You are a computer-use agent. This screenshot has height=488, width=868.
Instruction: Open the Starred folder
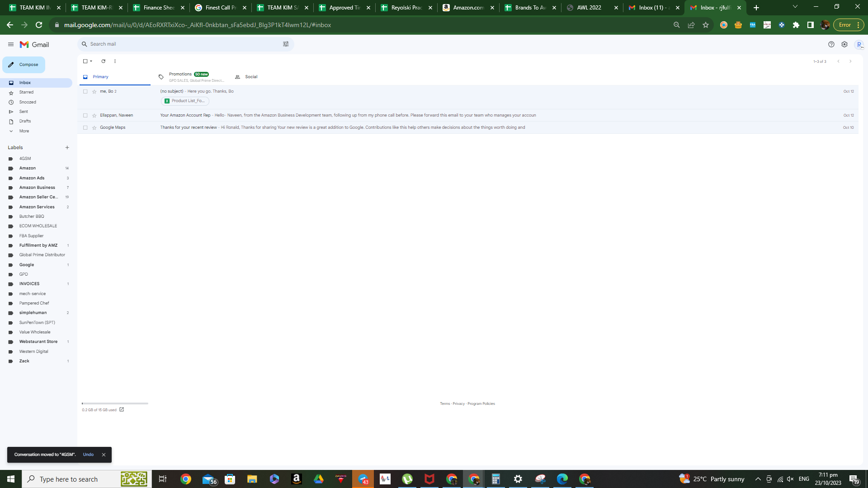click(26, 92)
